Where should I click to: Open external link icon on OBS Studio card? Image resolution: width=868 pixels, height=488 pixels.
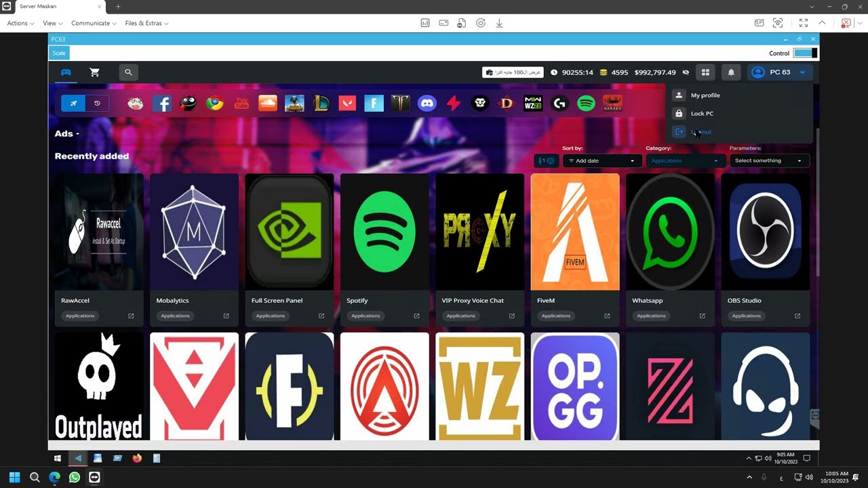(797, 316)
